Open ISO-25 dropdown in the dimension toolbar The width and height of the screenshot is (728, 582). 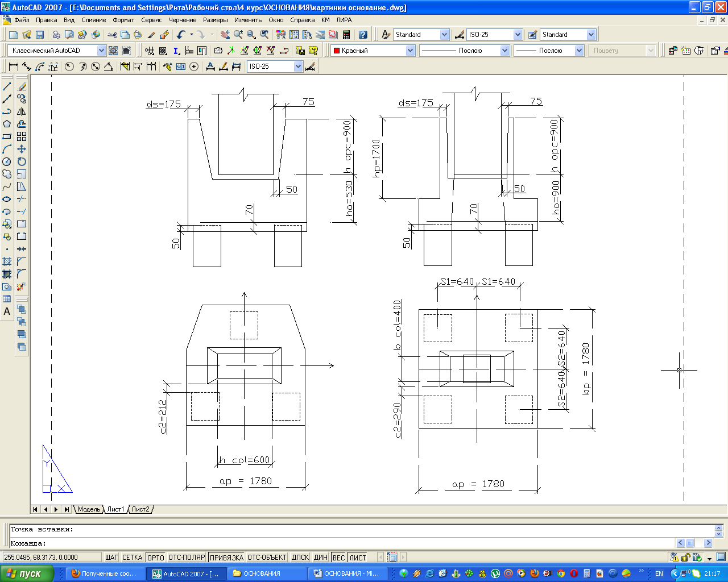(x=298, y=66)
